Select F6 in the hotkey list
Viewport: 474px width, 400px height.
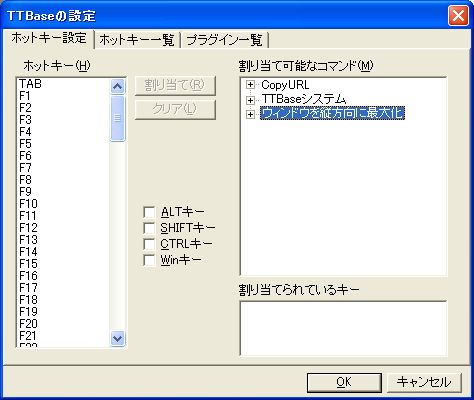[x=63, y=156]
